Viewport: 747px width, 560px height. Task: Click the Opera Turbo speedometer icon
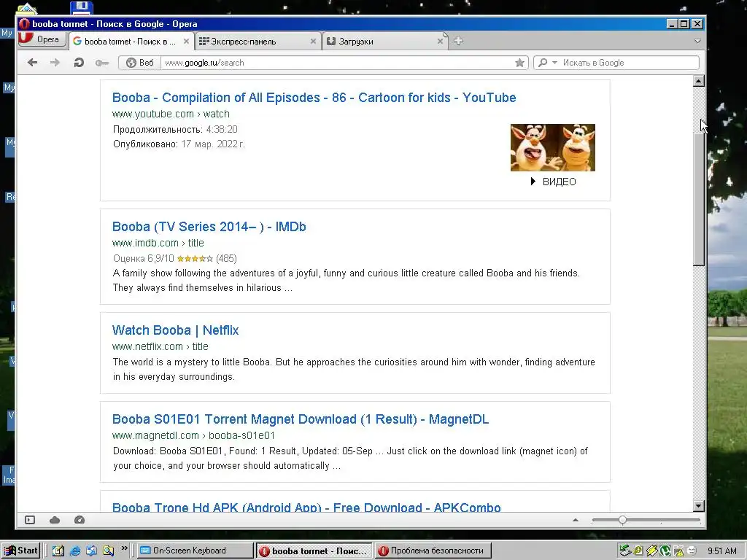tap(80, 520)
